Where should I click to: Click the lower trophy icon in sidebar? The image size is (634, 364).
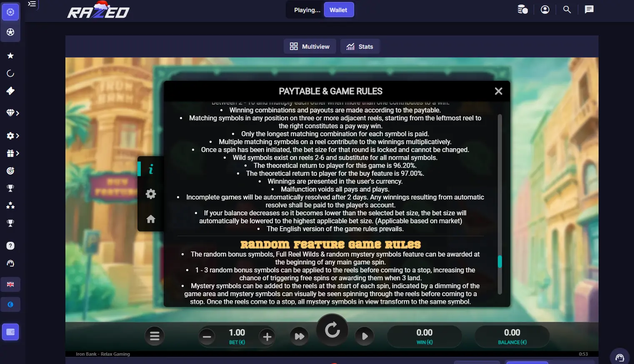(10, 223)
